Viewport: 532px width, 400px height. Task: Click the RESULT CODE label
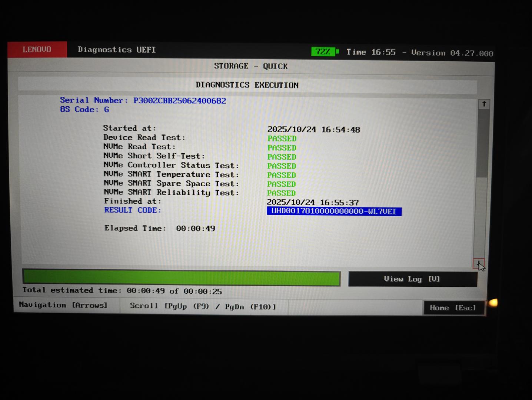[133, 210]
